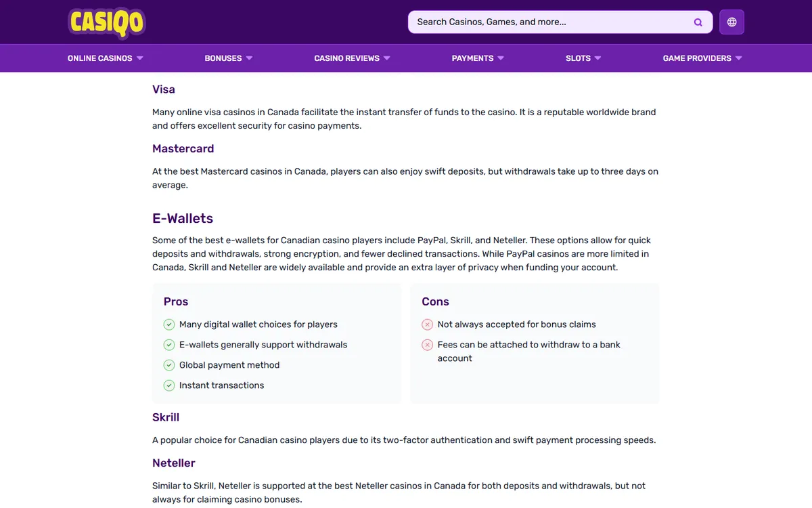Click the paragraph about best Mastercard casinos
Image resolution: width=812 pixels, height=508 pixels.
pyautogui.click(x=405, y=178)
